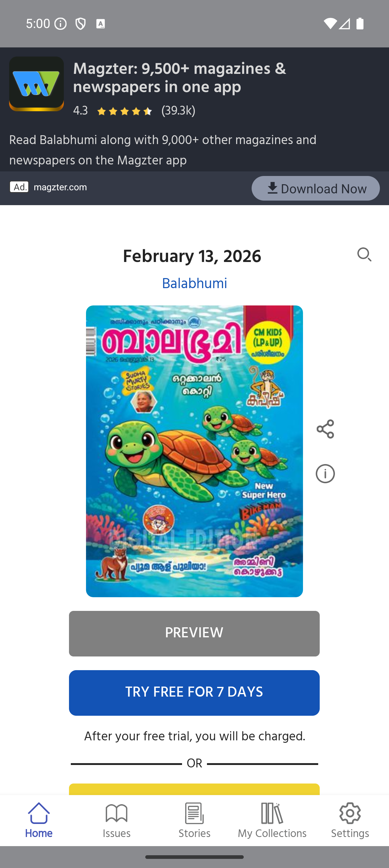Tap the search magnifier icon
The width and height of the screenshot is (389, 868).
pos(364,254)
